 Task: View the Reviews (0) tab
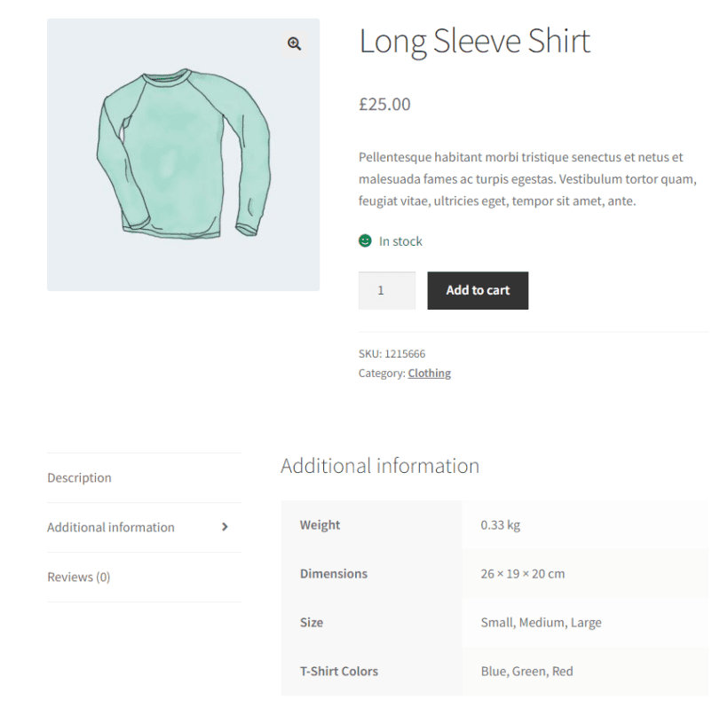[x=78, y=577]
